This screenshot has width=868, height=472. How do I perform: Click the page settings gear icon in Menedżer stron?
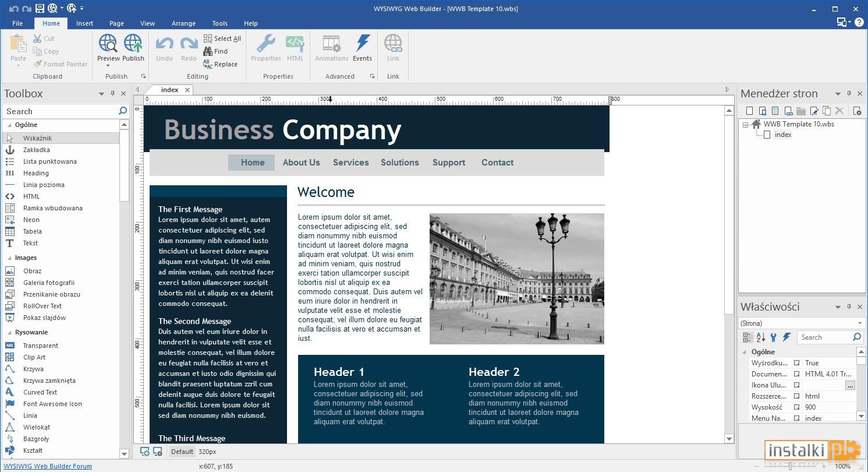click(x=857, y=111)
